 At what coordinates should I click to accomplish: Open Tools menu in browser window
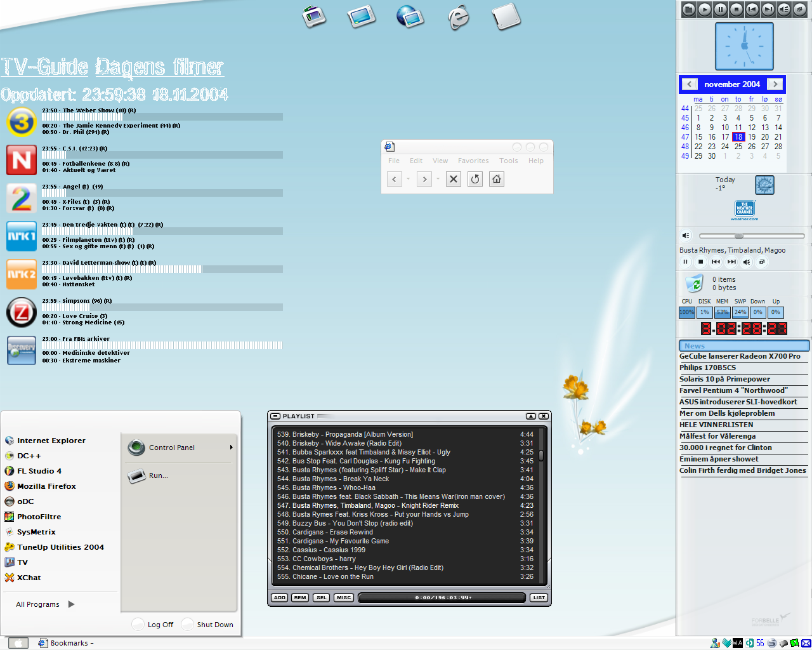(509, 161)
